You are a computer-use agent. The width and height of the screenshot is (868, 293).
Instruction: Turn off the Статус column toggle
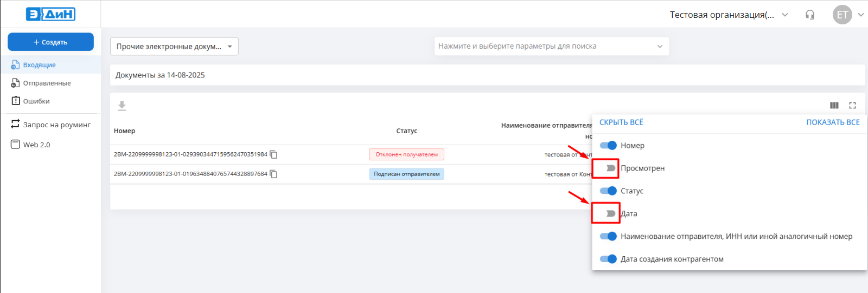pos(608,191)
